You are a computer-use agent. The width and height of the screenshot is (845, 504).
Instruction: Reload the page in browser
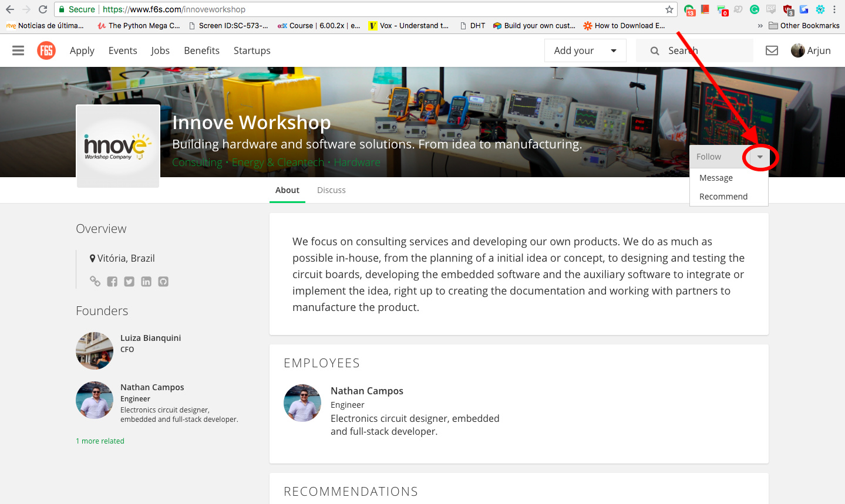coord(42,9)
